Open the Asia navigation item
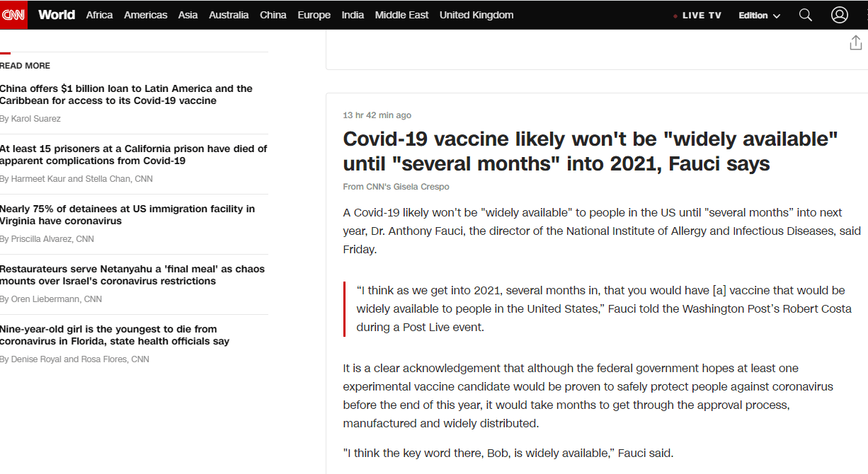Screen dimensions: 868x474 (188, 15)
